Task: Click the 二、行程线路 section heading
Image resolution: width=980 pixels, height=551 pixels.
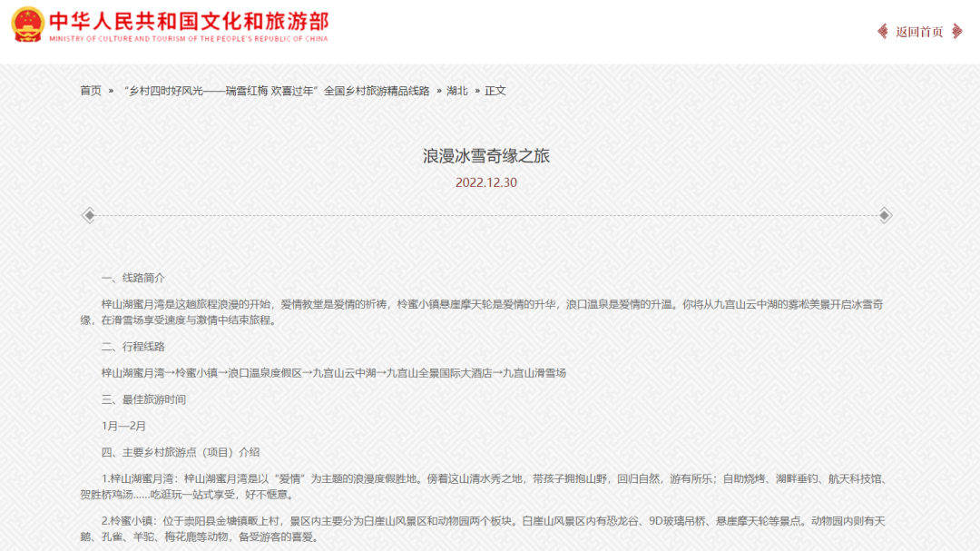Action: (x=132, y=347)
